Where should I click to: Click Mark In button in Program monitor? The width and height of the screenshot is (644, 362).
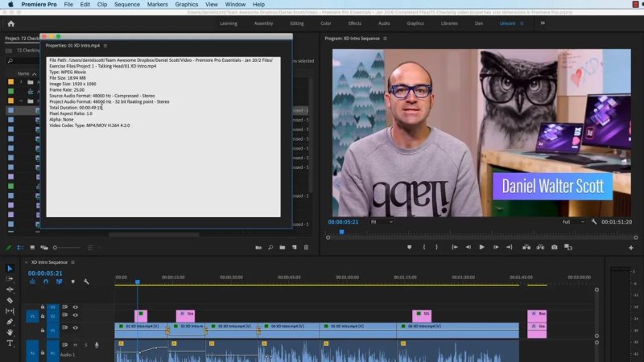point(424,247)
